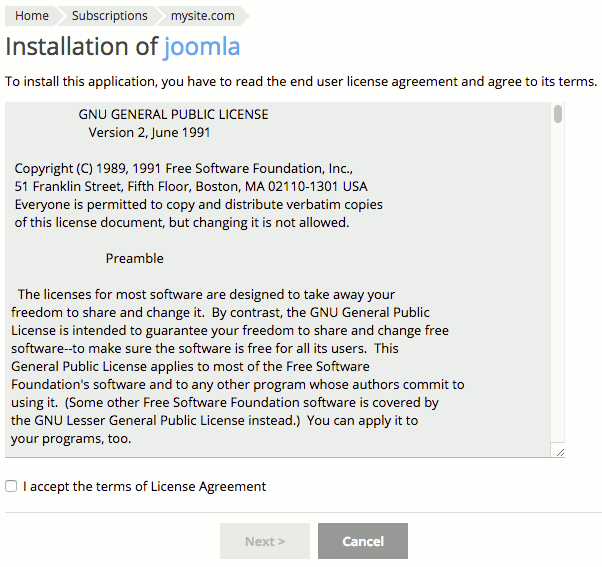This screenshot has height=567, width=602.
Task: Click the 'your programs, too.' license line
Action: [x=71, y=438]
